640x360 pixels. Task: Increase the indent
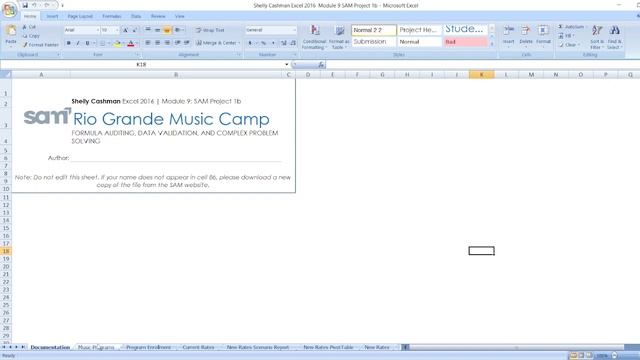(187, 43)
